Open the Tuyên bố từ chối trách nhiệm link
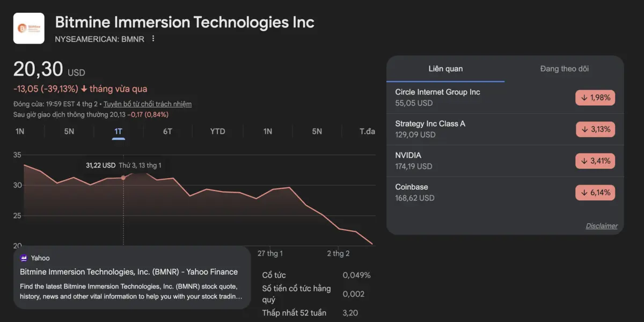 tap(148, 104)
